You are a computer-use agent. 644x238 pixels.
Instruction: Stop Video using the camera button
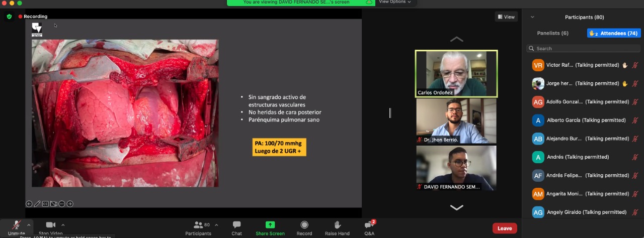click(50, 225)
